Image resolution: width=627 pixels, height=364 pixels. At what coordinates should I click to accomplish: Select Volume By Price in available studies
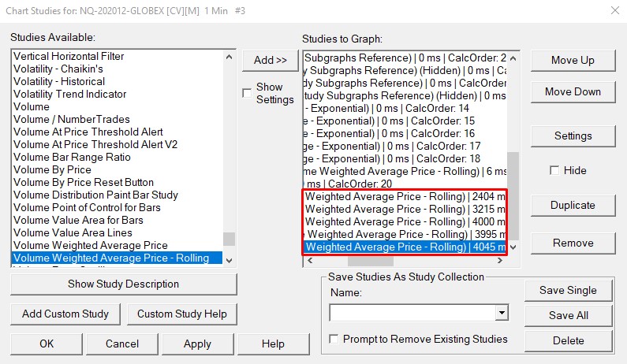tap(53, 169)
